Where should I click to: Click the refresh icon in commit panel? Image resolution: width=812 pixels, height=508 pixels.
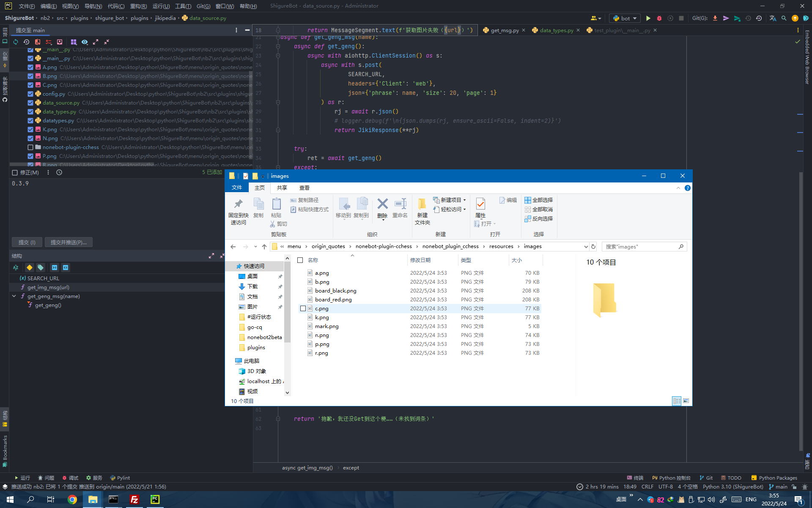click(x=16, y=42)
